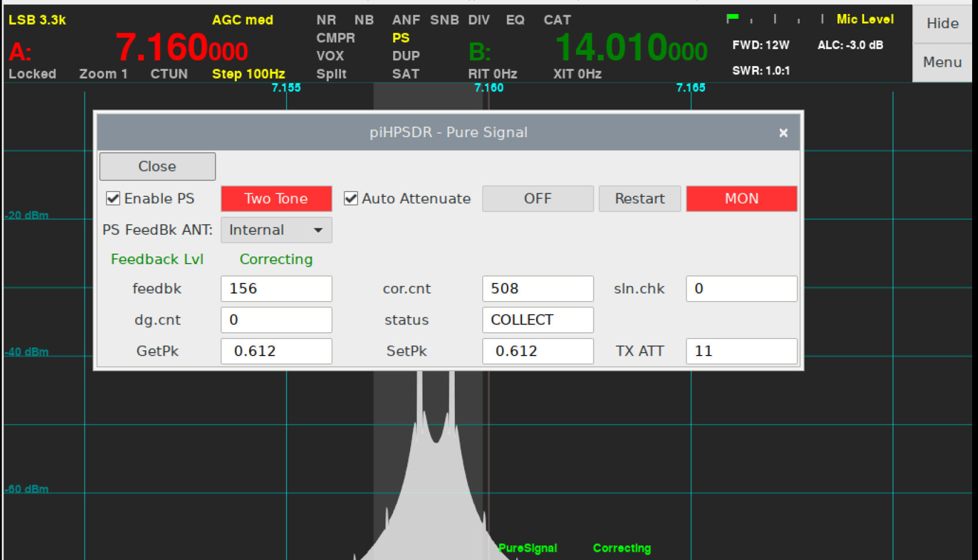Click the SetPk value field
Viewport: 978px width, 560px height.
tap(537, 351)
